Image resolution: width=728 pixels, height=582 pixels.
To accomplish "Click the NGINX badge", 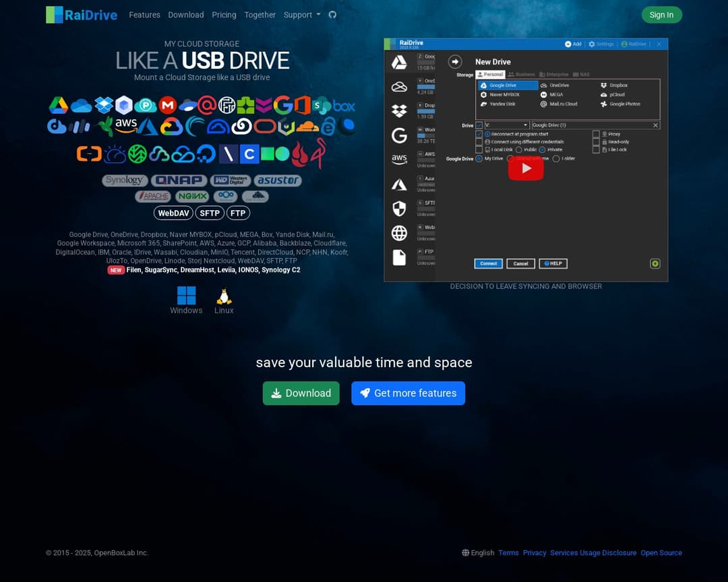I will [x=192, y=196].
